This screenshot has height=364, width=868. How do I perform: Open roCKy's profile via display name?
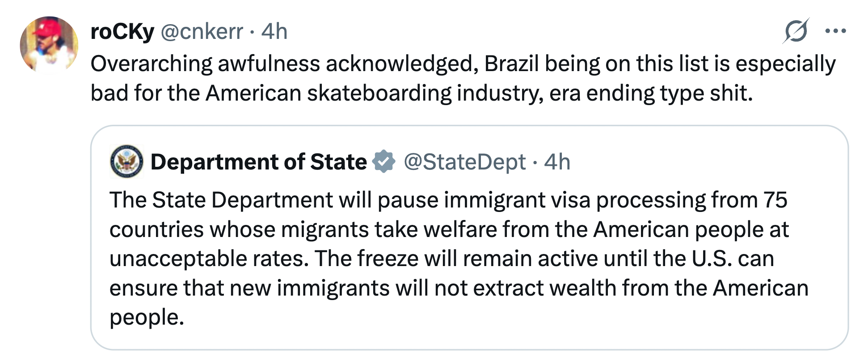pos(122,32)
